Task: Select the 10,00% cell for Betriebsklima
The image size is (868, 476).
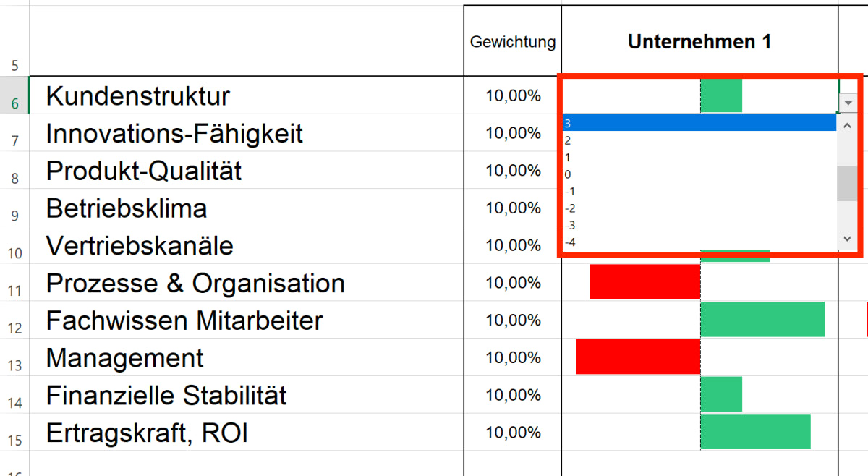Action: coord(512,208)
